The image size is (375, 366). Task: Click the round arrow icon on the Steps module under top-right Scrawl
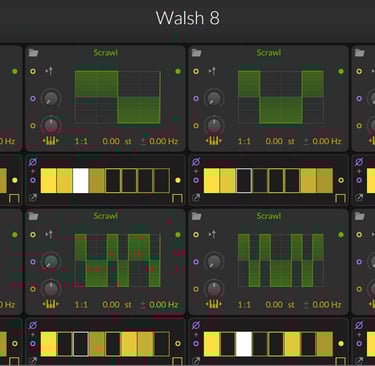pos(196,198)
